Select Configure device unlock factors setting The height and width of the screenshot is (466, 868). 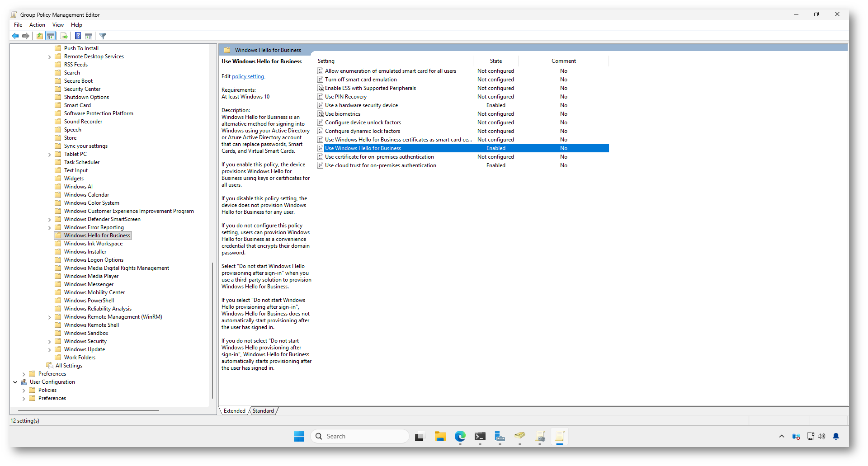363,122
